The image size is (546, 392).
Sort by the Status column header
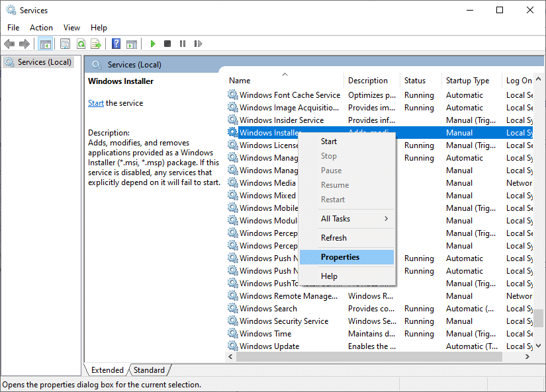tap(421, 81)
